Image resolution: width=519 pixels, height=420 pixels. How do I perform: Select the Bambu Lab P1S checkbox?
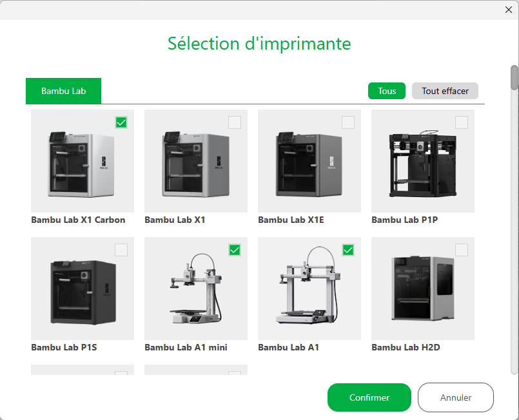pyautogui.click(x=121, y=250)
